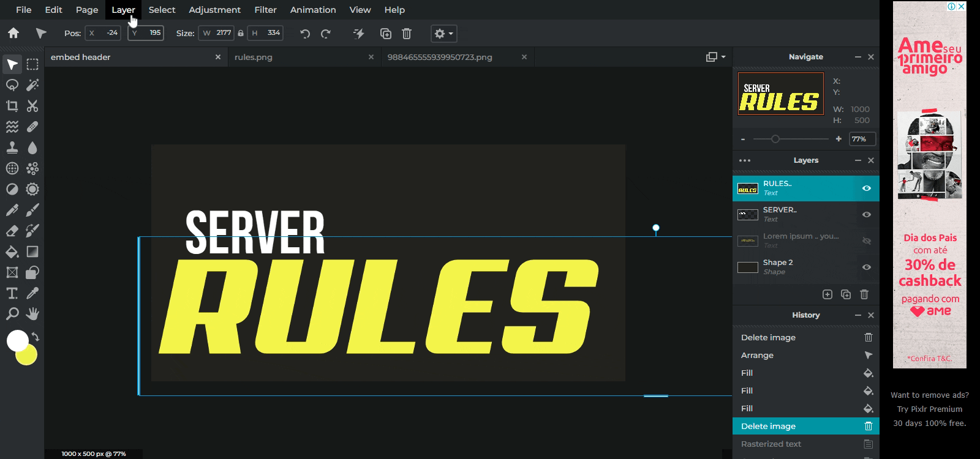Select the Clone stamp tool

pyautogui.click(x=12, y=147)
